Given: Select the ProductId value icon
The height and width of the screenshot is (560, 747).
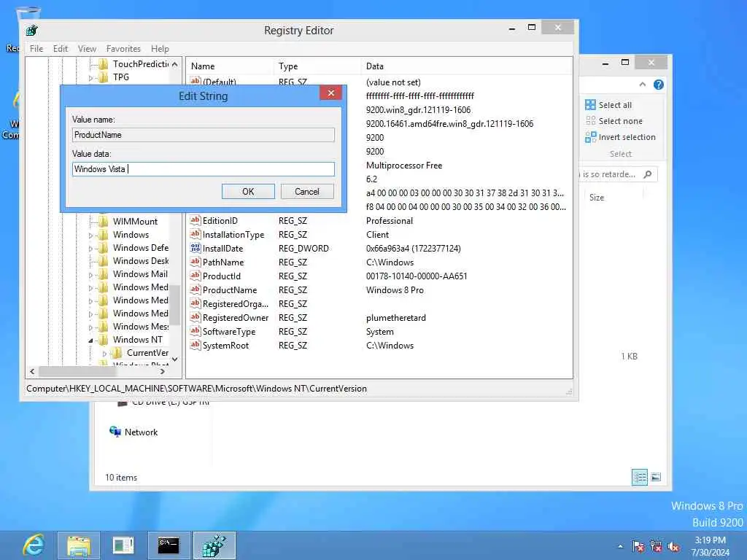Looking at the screenshot, I should (x=196, y=276).
